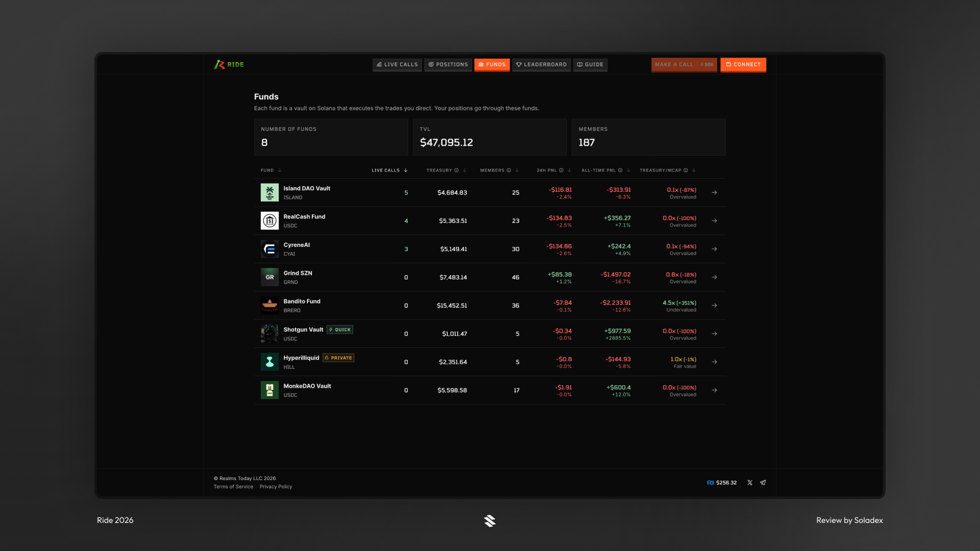The height and width of the screenshot is (551, 980).
Task: Click the $256.32 price indicator
Action: click(722, 483)
